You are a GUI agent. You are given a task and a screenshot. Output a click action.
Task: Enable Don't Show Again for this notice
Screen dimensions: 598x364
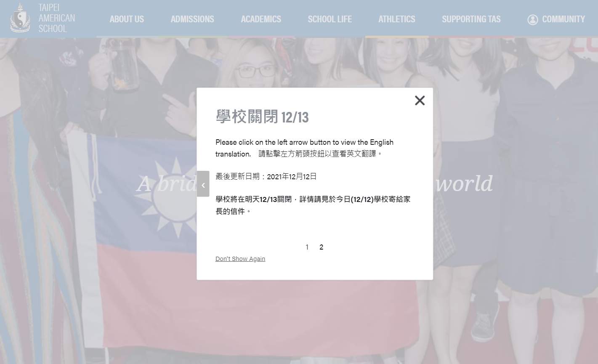coord(240,258)
